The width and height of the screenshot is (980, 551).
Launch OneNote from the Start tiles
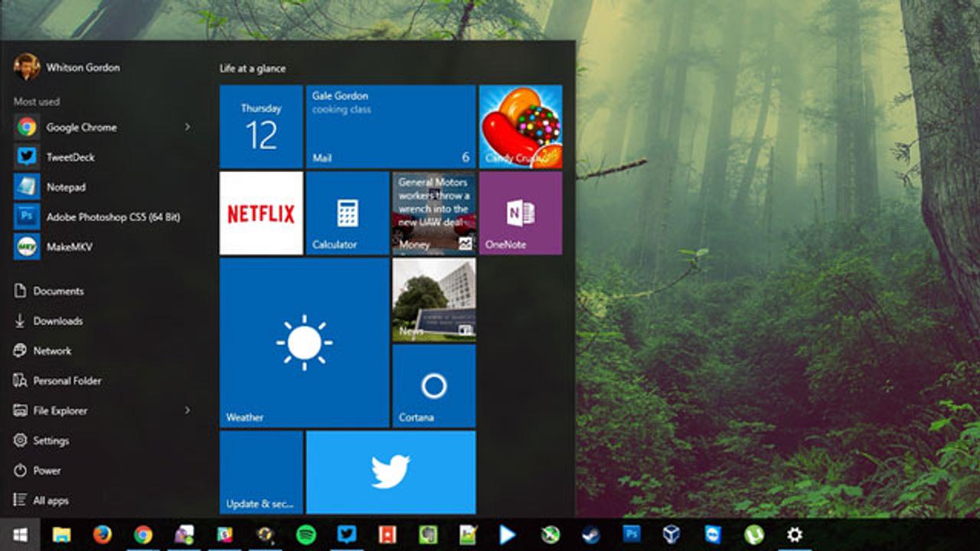(x=520, y=213)
